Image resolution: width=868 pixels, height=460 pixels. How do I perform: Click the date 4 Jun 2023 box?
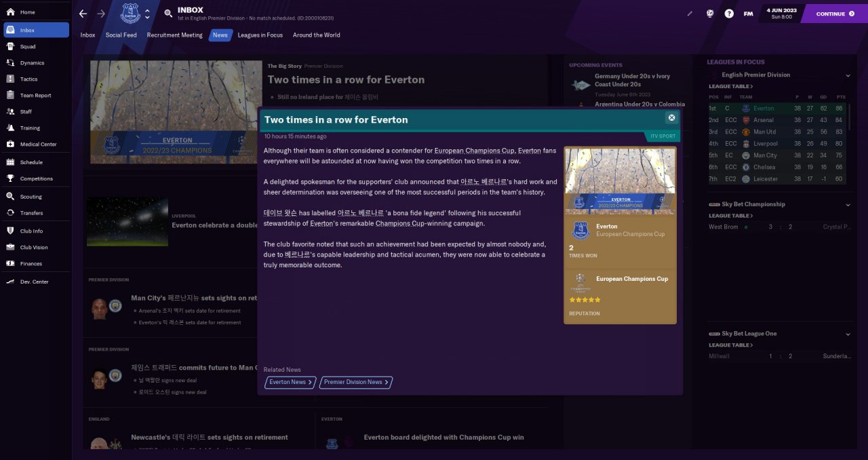[x=782, y=13]
